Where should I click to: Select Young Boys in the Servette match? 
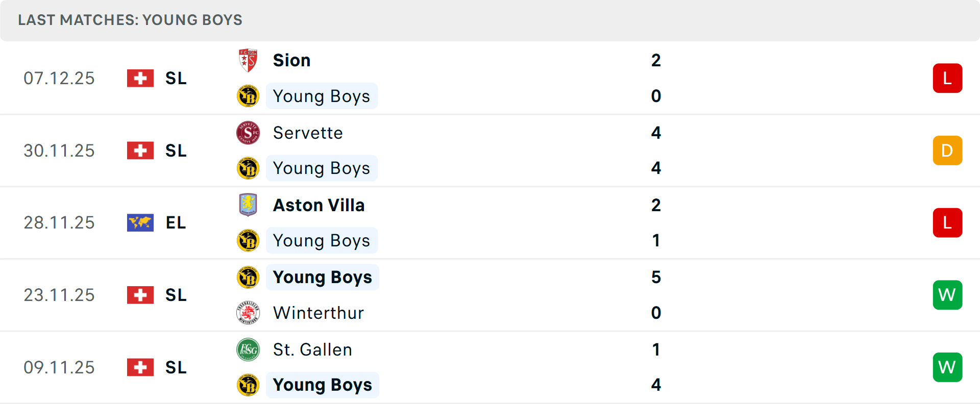coord(322,168)
